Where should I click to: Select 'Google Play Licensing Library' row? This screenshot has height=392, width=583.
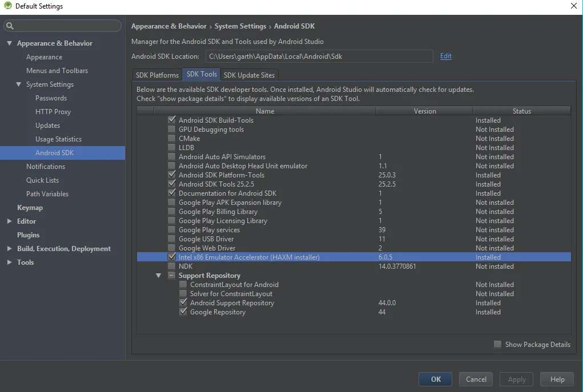(353, 220)
